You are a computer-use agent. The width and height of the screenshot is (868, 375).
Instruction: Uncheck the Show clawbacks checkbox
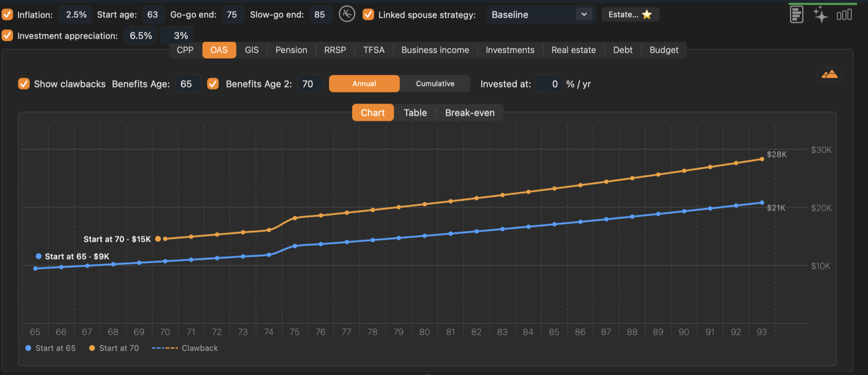24,84
